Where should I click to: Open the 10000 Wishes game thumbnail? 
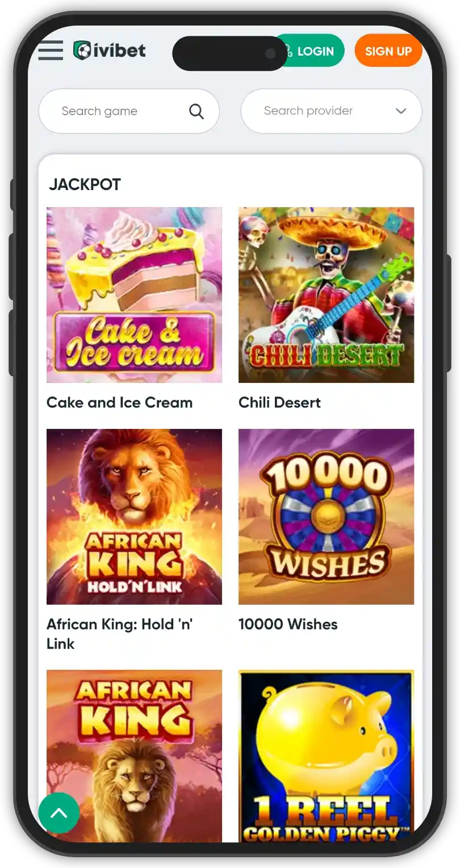(326, 517)
